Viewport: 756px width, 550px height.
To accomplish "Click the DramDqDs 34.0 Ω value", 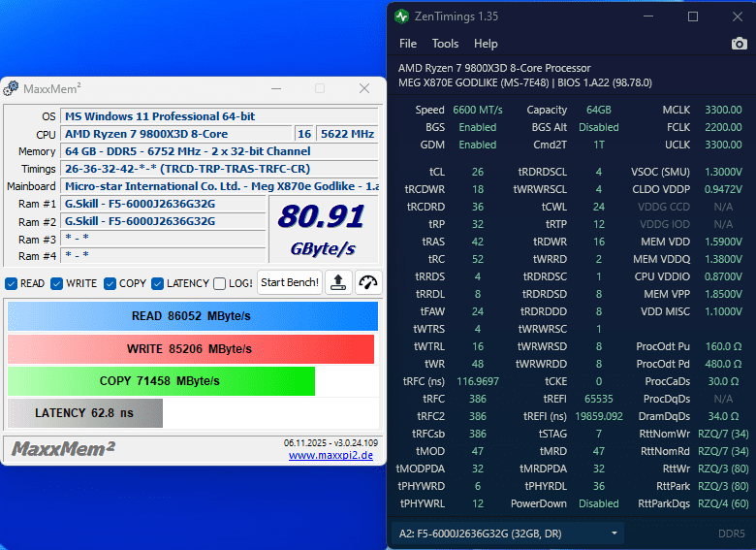I will (723, 416).
